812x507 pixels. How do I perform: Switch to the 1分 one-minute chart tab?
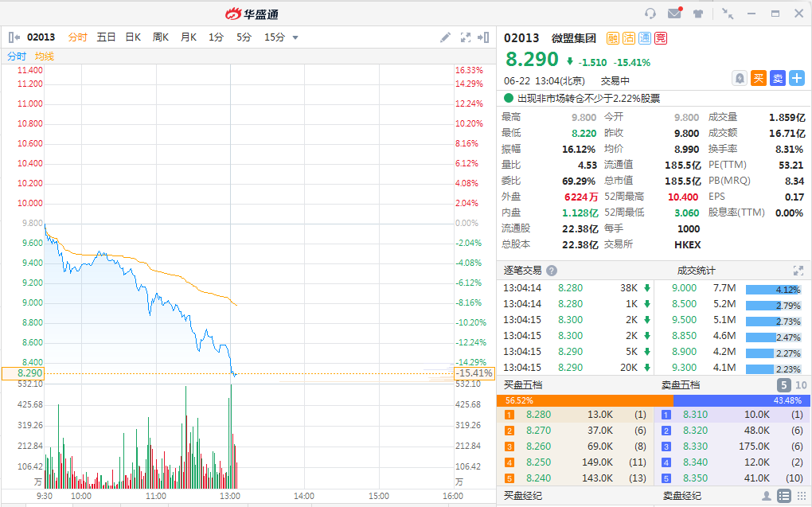[216, 37]
